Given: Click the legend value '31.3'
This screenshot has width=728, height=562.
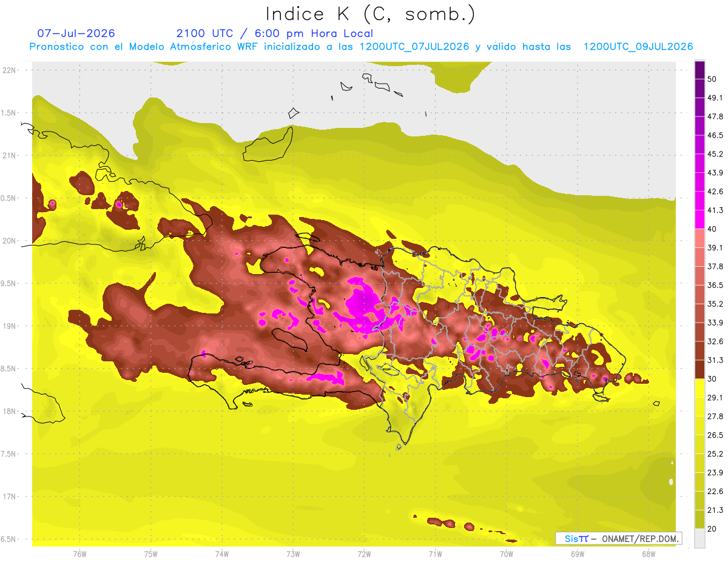Looking at the screenshot, I should 715,360.
